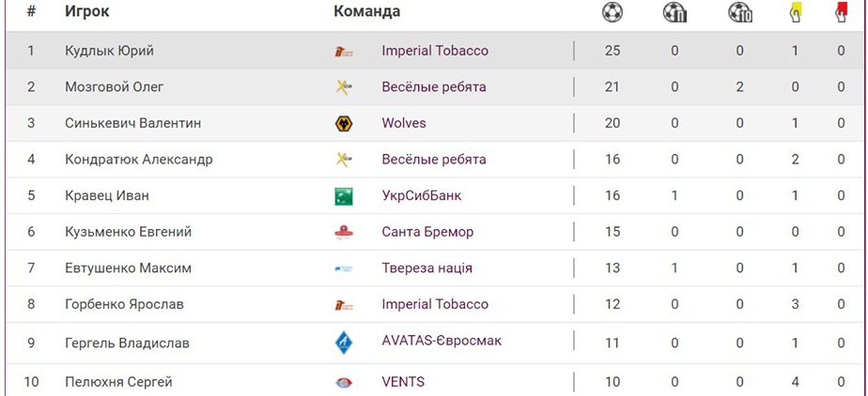Image resolution: width=868 pixels, height=396 pixels.
Task: Click the red card column icon
Action: (842, 12)
